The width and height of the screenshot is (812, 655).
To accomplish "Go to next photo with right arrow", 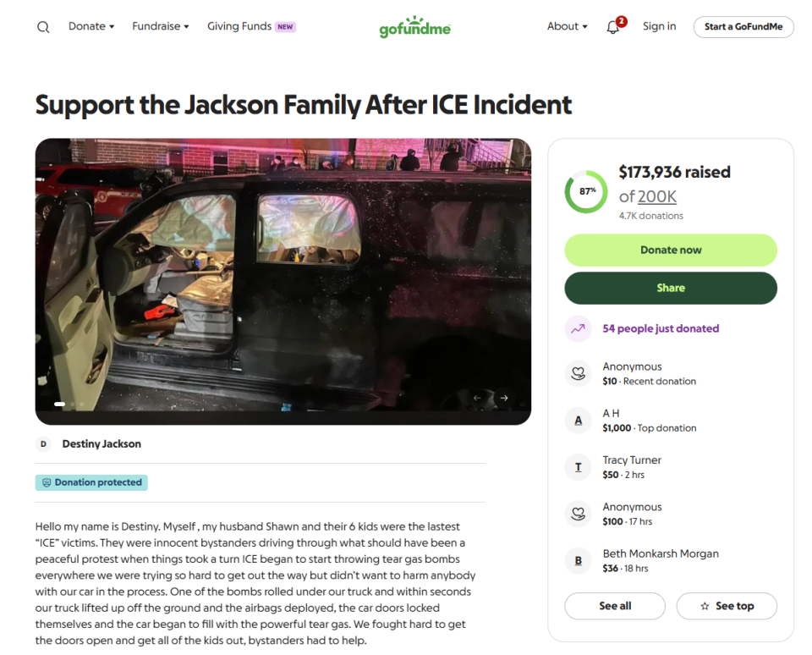I will tap(504, 398).
